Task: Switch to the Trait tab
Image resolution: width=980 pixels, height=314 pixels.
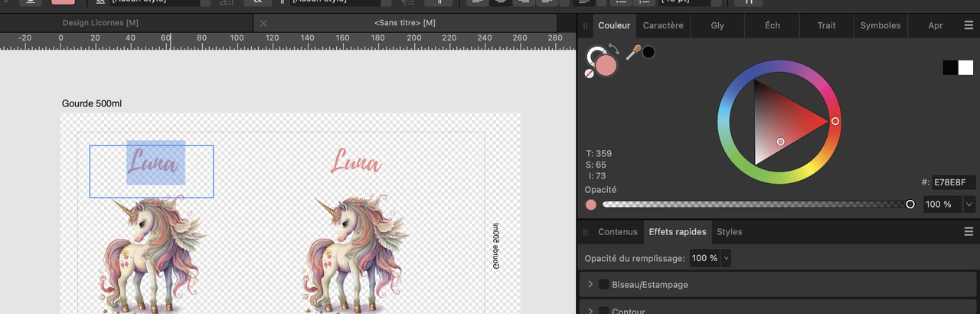Action: 827,25
